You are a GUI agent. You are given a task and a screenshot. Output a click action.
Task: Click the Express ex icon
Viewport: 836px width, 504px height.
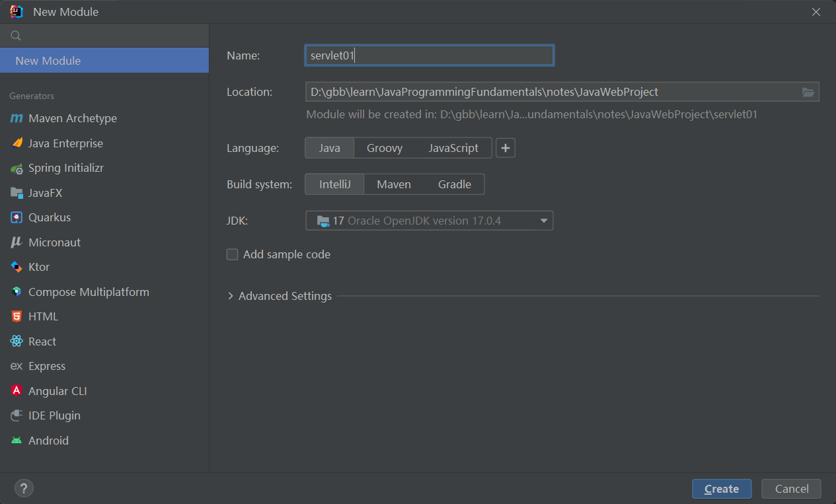click(17, 366)
